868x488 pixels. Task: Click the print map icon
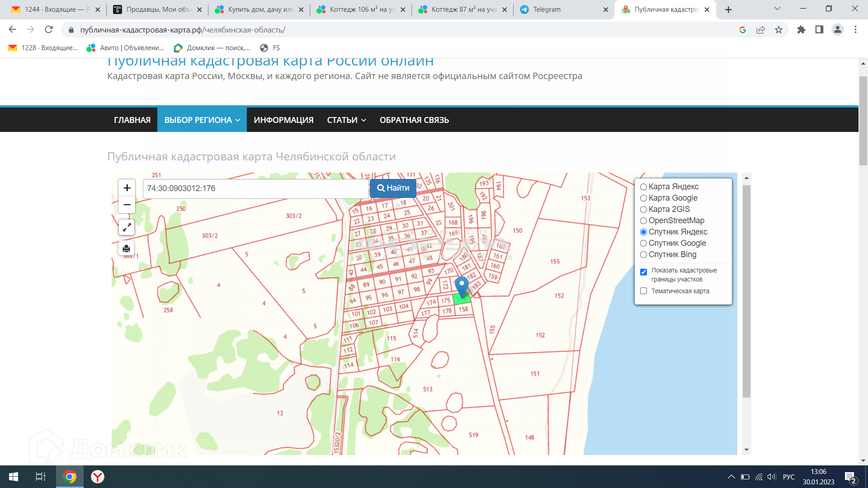127,249
